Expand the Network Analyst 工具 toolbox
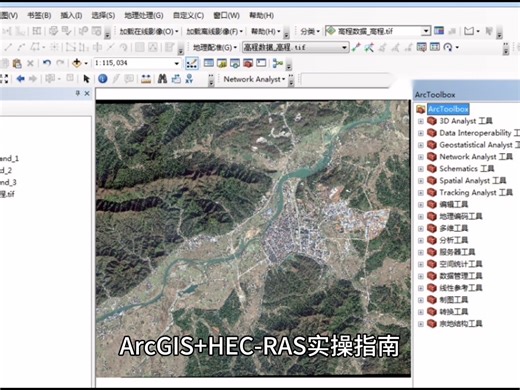Image resolution: width=520 pixels, height=390 pixels. pos(421,157)
